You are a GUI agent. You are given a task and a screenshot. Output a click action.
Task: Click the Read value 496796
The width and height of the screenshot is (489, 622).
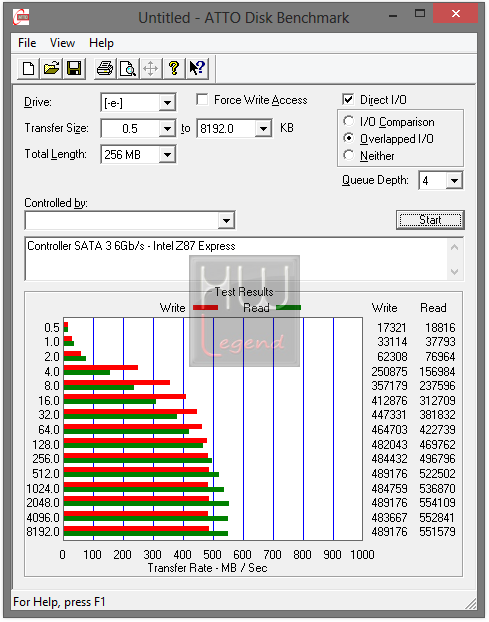coord(437,459)
